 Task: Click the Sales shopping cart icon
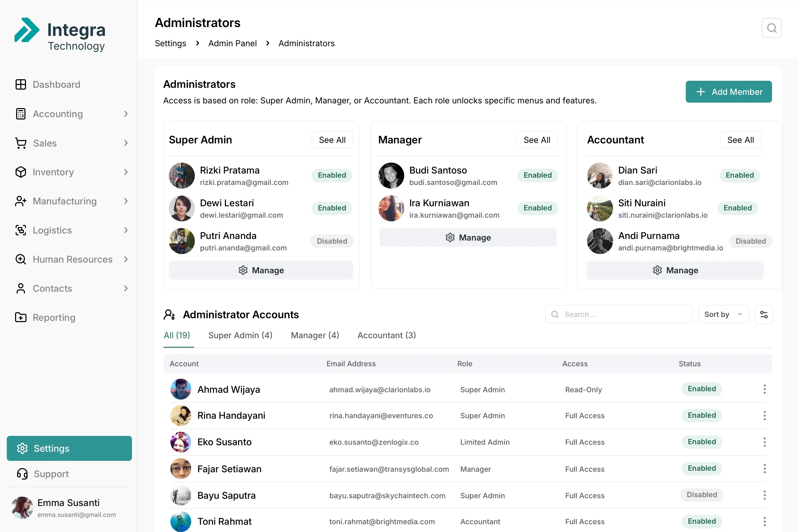[21, 143]
